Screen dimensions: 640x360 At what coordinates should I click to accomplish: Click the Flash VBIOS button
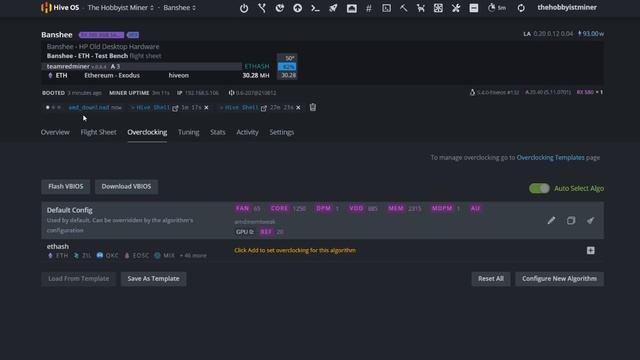(66, 187)
